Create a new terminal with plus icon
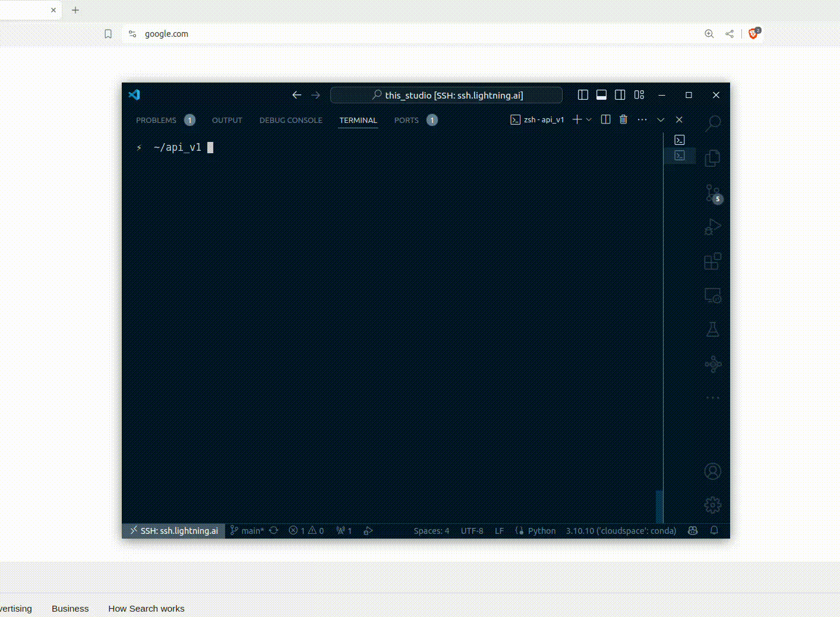The image size is (840, 617). point(577,120)
